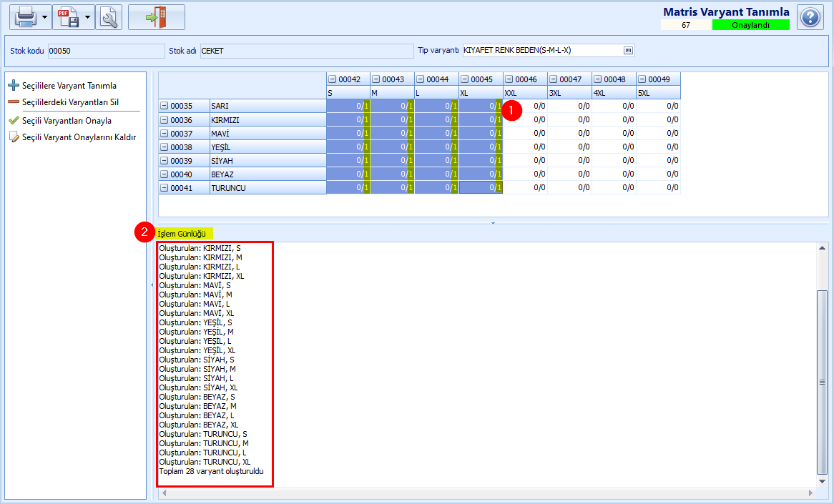Collapse row 00035 SARI toggle box

[x=165, y=106]
